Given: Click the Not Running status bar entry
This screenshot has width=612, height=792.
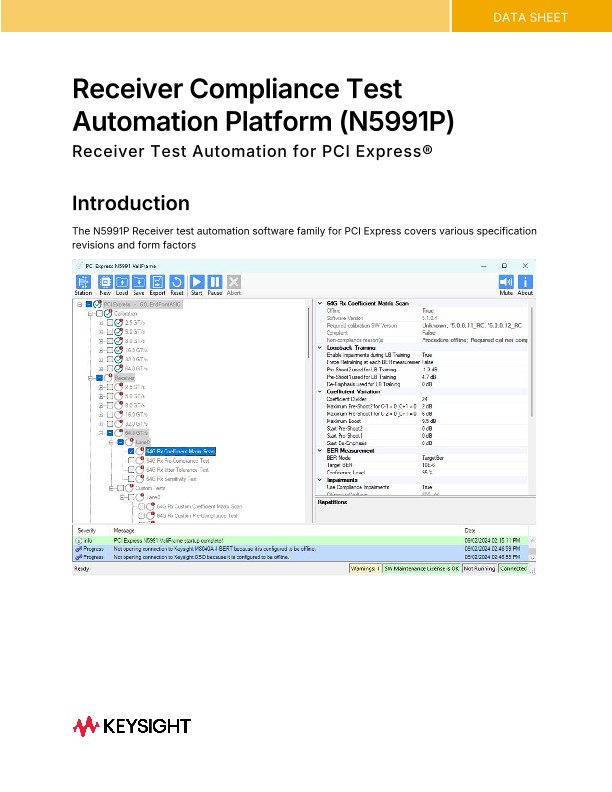Looking at the screenshot, I should pos(479,569).
